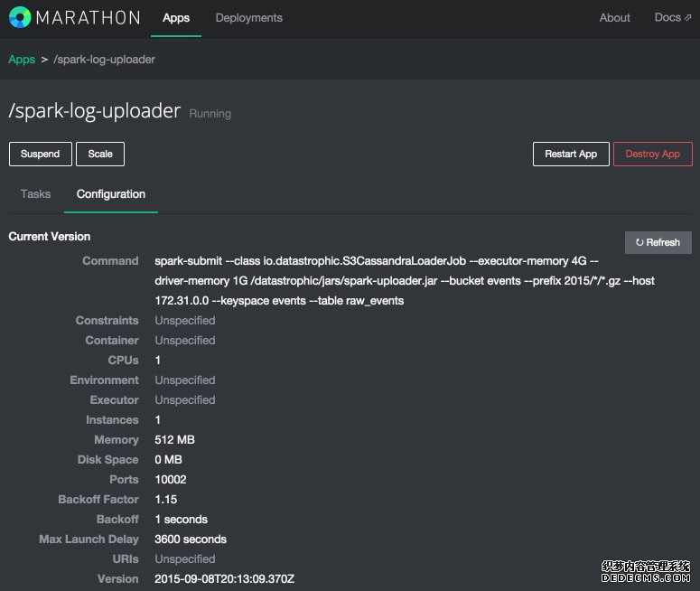Click the red Destroy App button

[652, 154]
